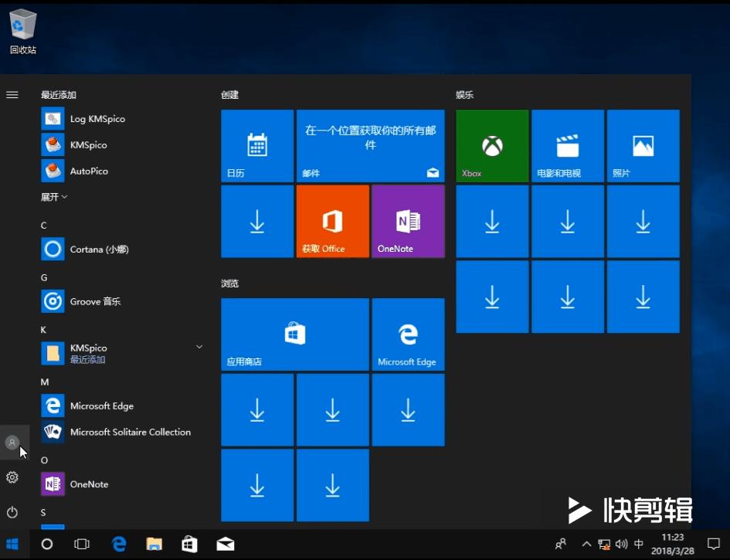Open Settings from the Start sidebar
730x560 pixels.
12,477
